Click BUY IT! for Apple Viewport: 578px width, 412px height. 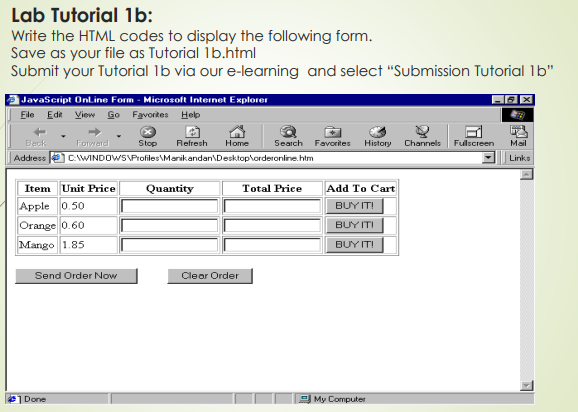coord(355,206)
